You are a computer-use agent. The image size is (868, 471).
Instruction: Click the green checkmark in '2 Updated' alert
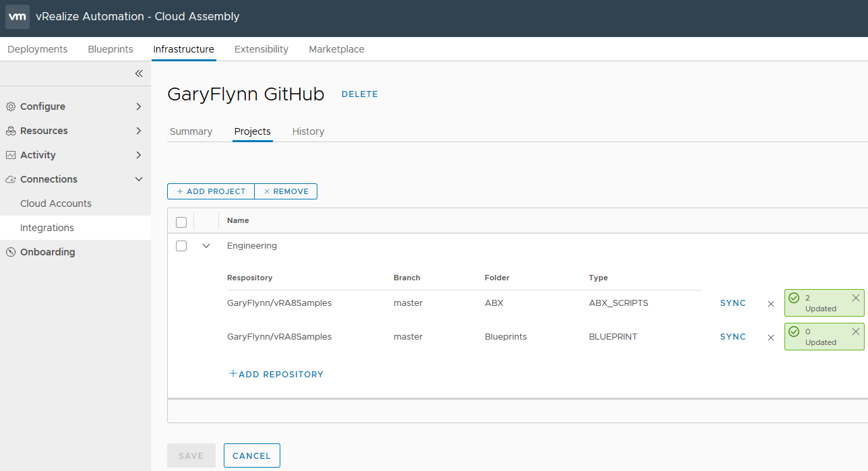(x=794, y=298)
